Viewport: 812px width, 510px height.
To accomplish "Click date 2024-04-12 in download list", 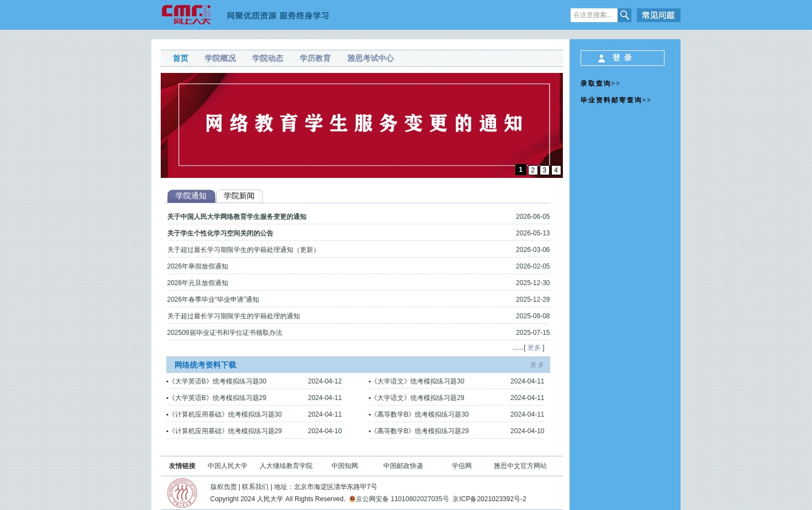I will click(x=325, y=381).
